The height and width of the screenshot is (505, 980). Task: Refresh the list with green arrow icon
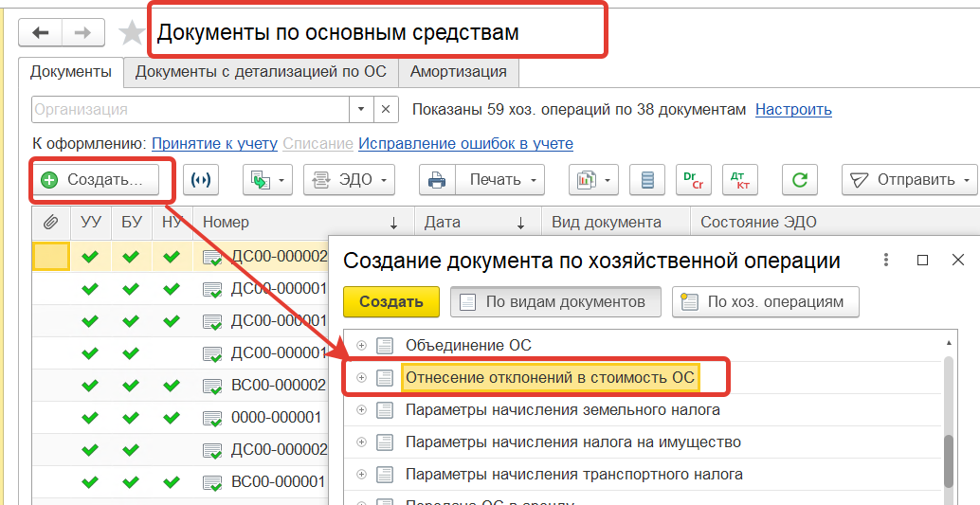(800, 180)
